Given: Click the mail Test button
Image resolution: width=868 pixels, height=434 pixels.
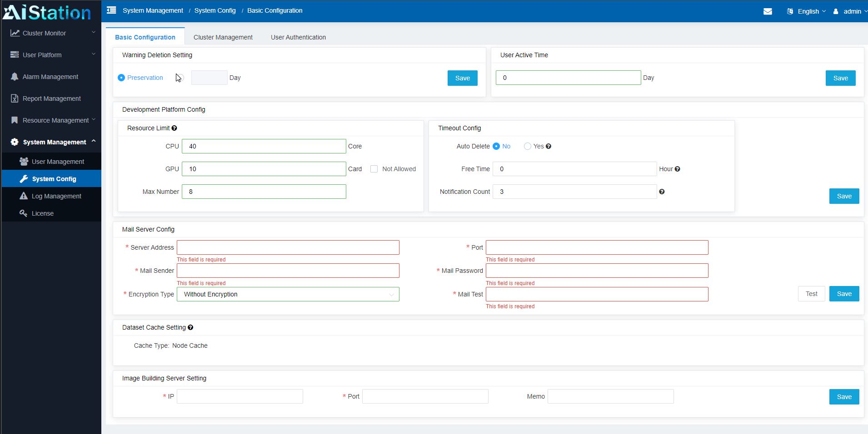Looking at the screenshot, I should 811,294.
